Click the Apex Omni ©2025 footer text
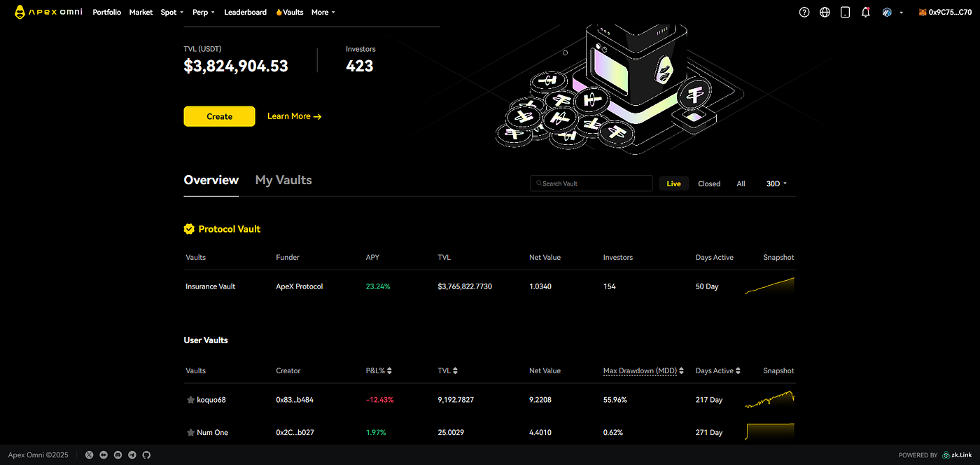980x465 pixels. point(38,454)
